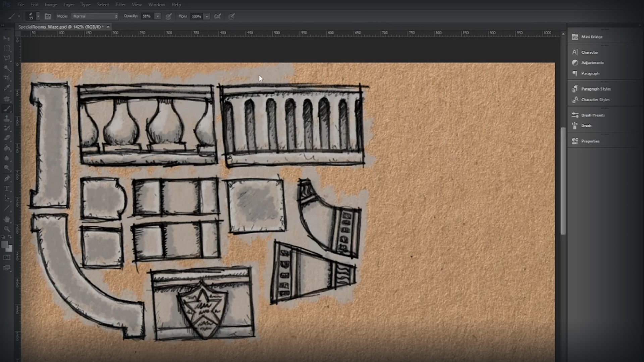Screen dimensions: 644x362
Task: Open the Filter menu
Action: point(120,5)
